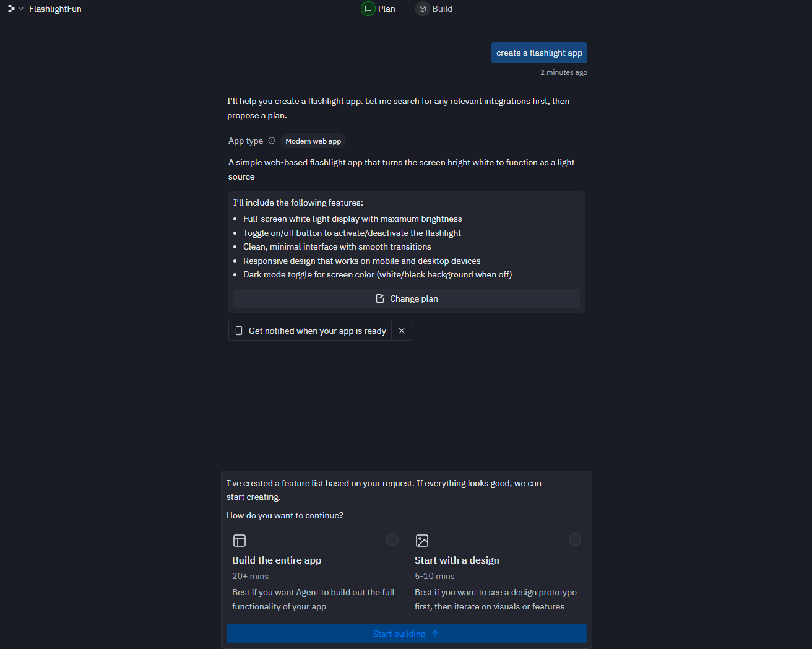Expand the FlashlightFun project menu
Screen dimensions: 812x649
click(55, 9)
